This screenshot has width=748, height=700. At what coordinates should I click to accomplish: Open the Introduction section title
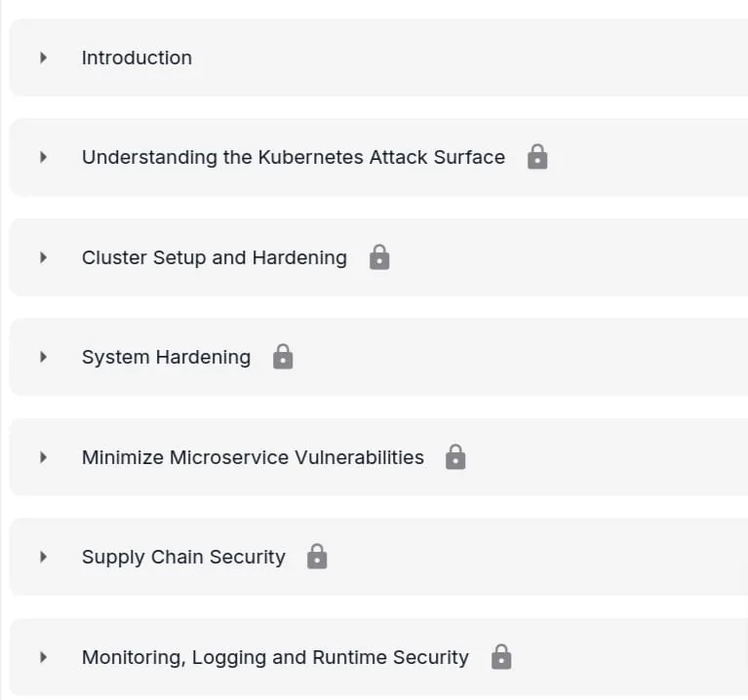[137, 58]
